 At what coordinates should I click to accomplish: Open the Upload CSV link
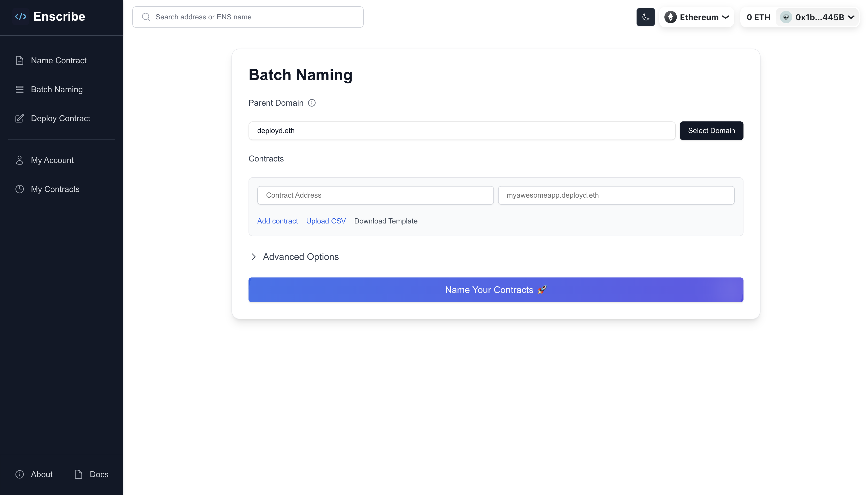coord(326,221)
